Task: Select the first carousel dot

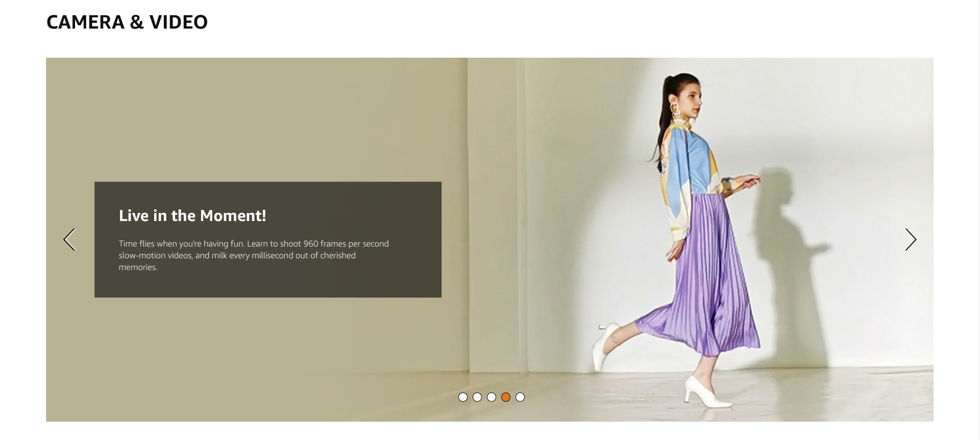Action: point(463,397)
